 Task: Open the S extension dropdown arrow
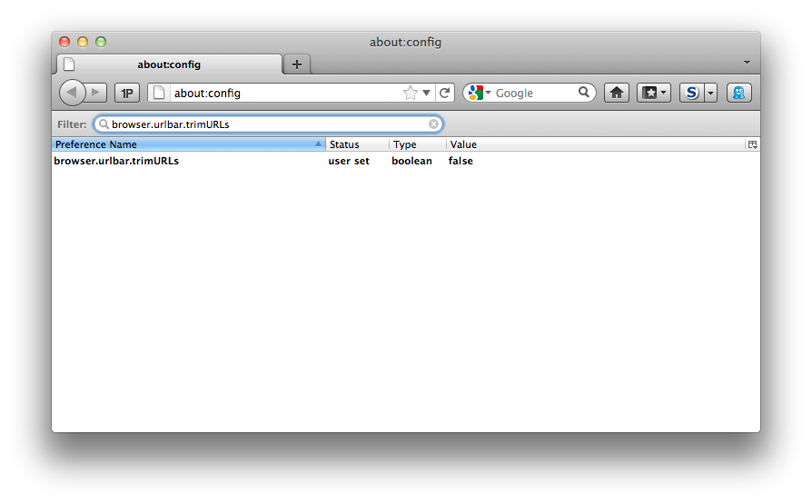(x=710, y=94)
